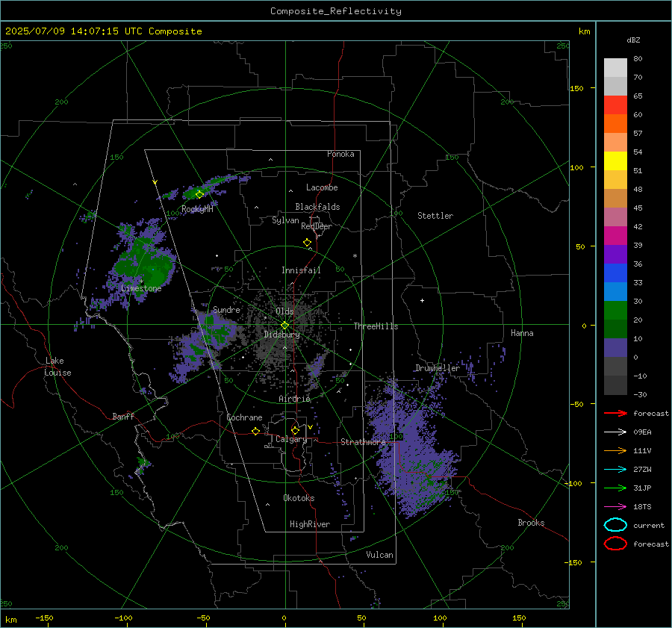Click the Sundre town label
The image size is (672, 628).
point(226,309)
